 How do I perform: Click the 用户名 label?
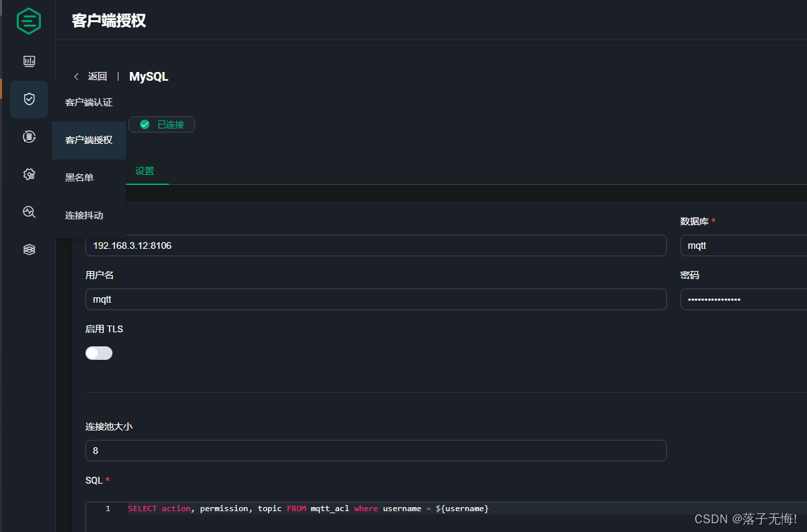100,275
